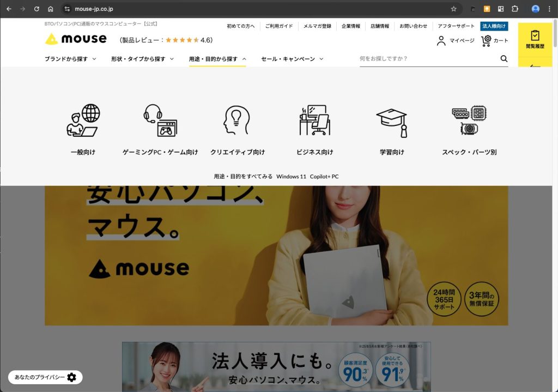Bookmark page with the star icon
The image size is (558, 392).
453,9
